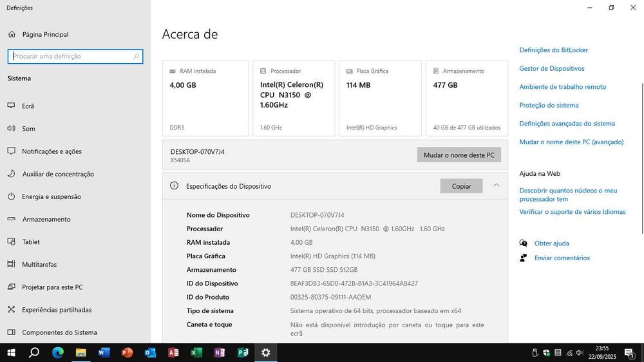Open Mudar o nome deste PC (avançado) link

(571, 142)
